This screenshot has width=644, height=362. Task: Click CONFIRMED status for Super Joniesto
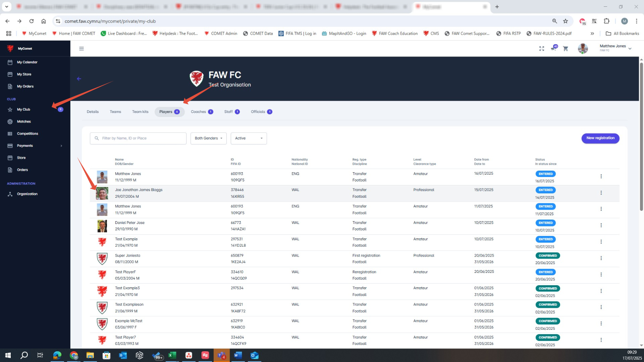click(548, 256)
